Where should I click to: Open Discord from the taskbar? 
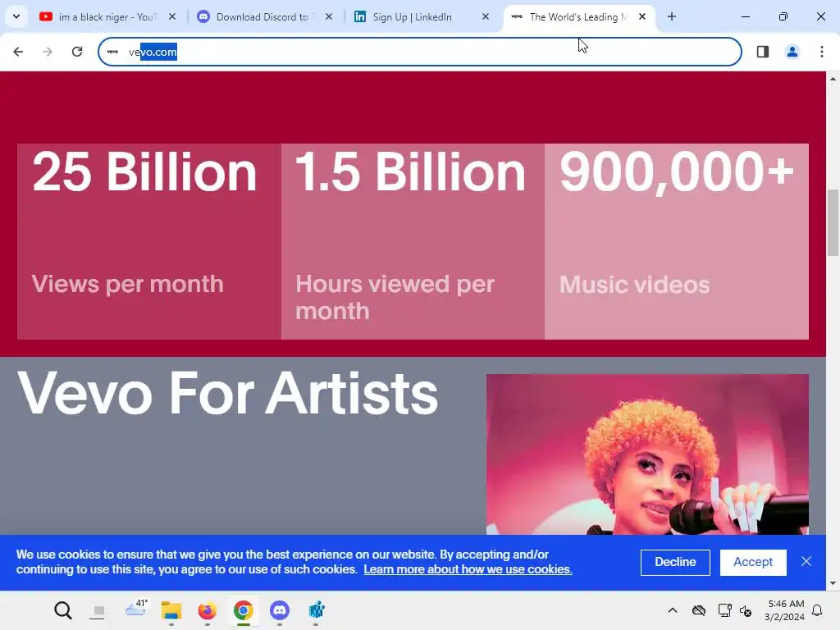click(x=280, y=610)
